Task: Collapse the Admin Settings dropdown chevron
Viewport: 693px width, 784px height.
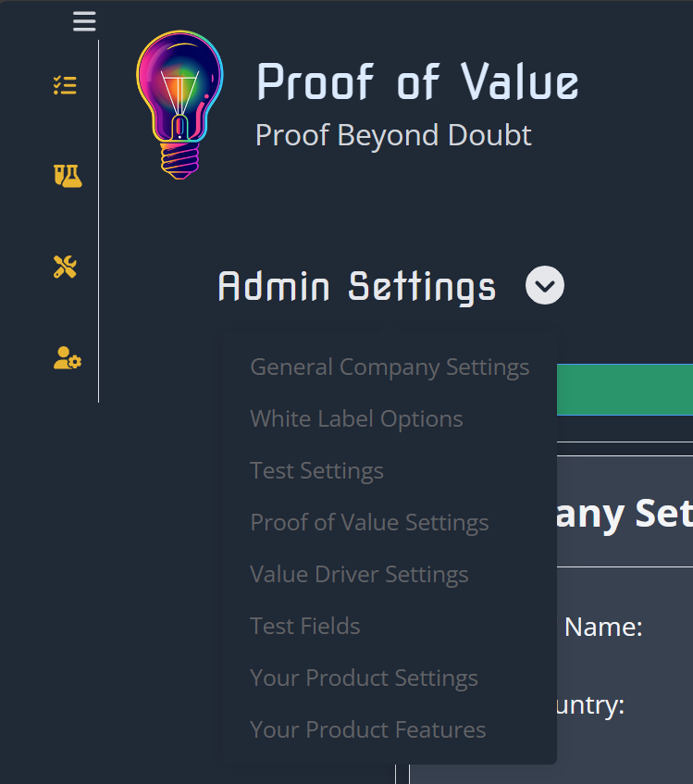Action: (544, 285)
